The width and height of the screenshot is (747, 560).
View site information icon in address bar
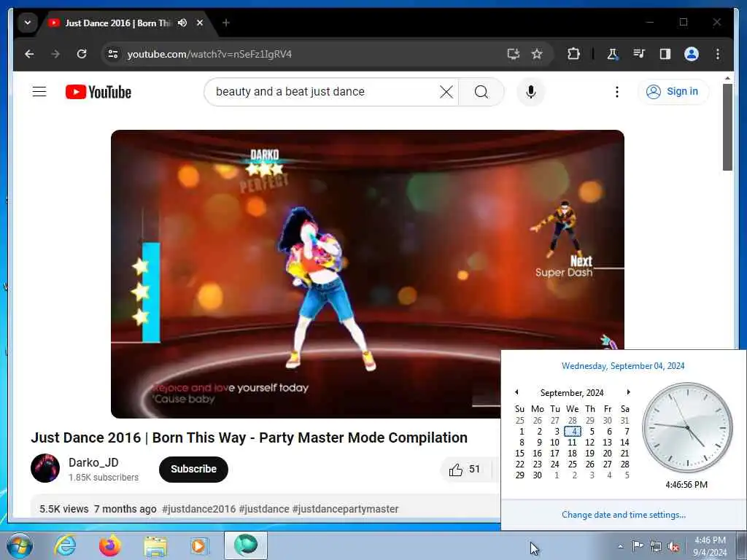coord(113,54)
